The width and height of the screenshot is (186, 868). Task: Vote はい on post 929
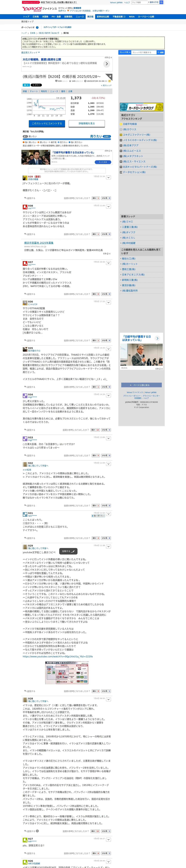coord(96,691)
